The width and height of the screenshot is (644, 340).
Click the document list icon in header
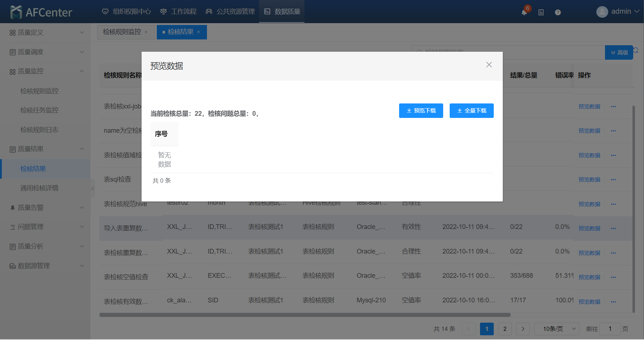[541, 12]
